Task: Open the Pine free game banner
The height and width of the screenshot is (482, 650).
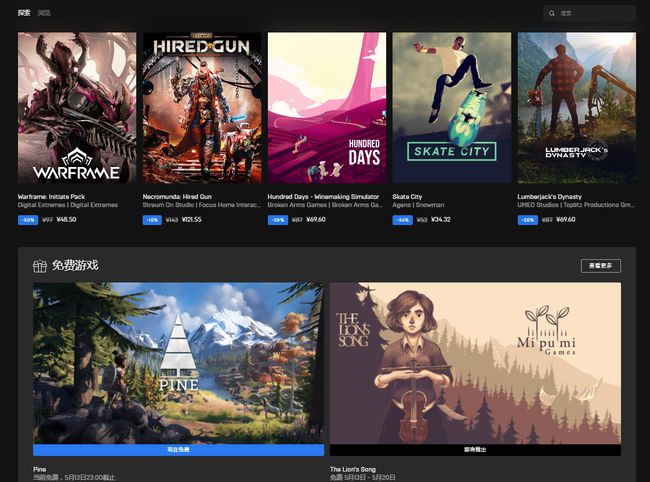Action: coord(178,363)
